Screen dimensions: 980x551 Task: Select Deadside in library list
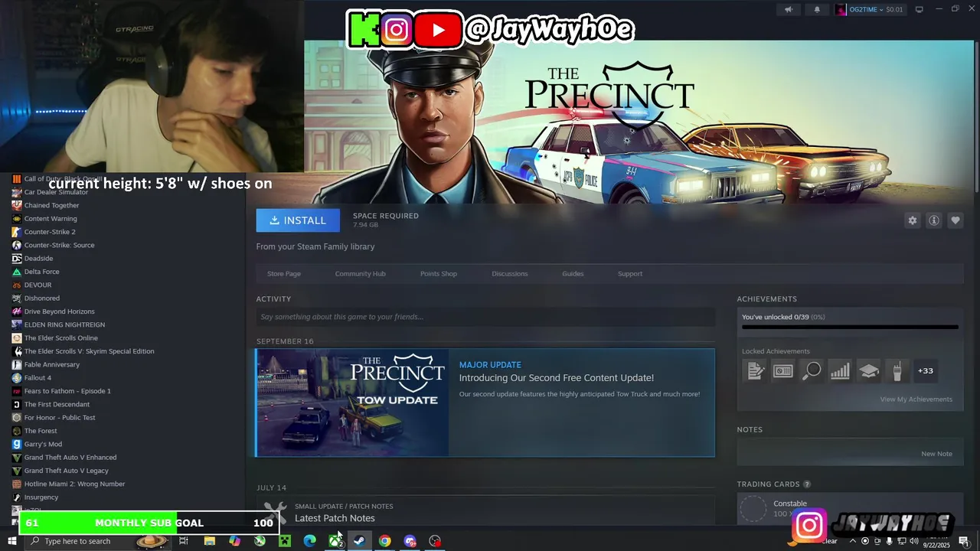(38, 259)
